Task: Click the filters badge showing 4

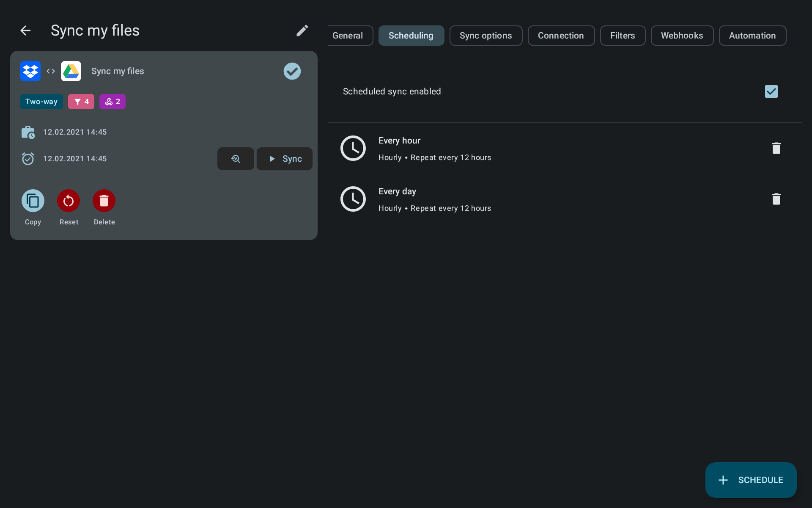Action: 81,102
